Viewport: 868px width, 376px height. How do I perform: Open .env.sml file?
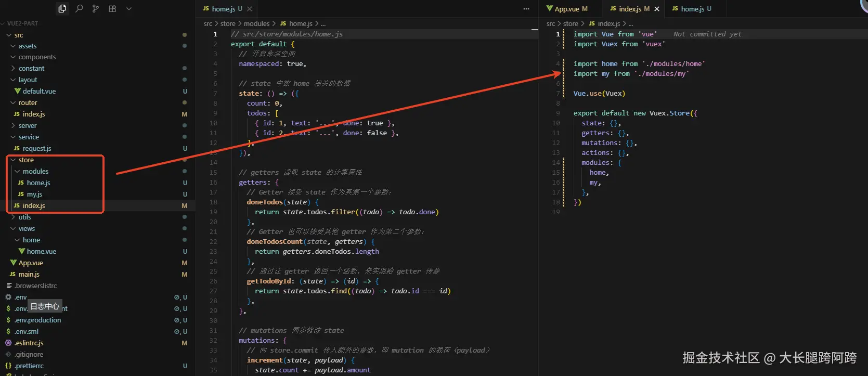(x=27, y=331)
